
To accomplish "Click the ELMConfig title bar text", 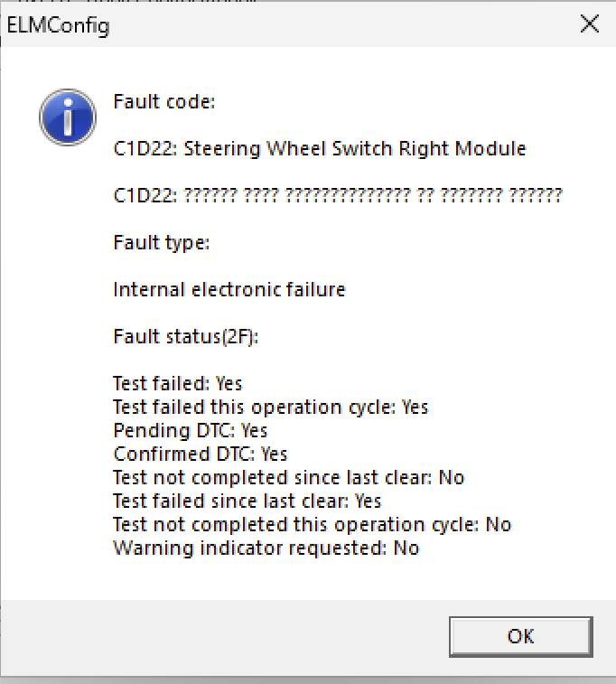I will pos(59,25).
